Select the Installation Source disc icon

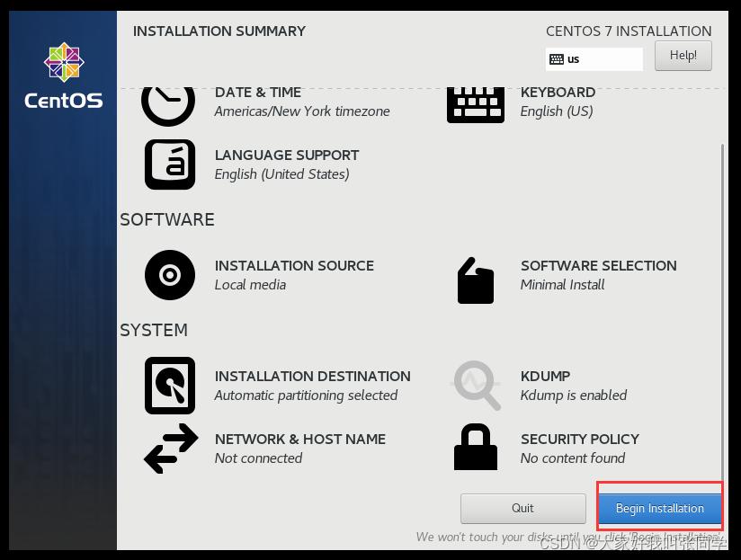(170, 275)
